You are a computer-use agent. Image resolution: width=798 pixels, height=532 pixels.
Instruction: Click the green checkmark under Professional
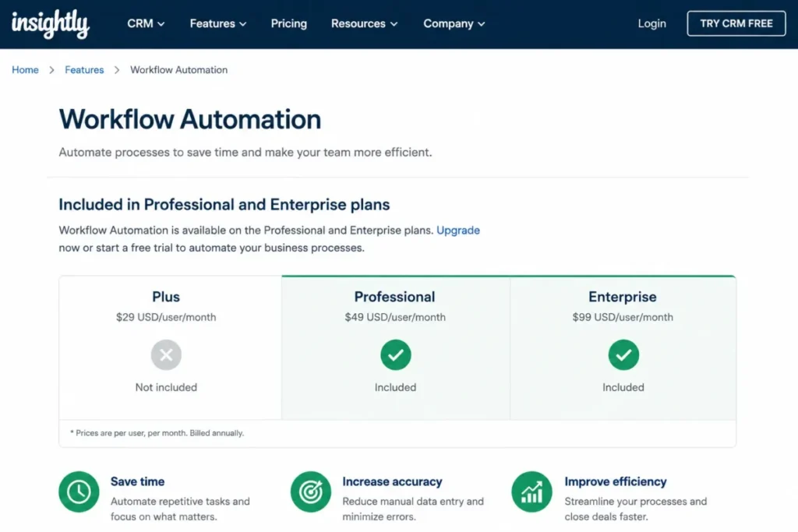[395, 354]
